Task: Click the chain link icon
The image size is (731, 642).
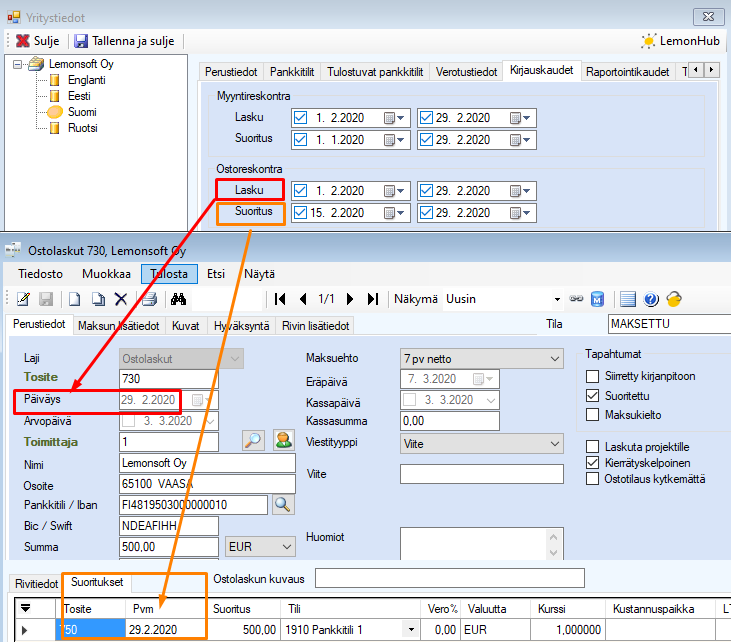Action: [x=576, y=298]
